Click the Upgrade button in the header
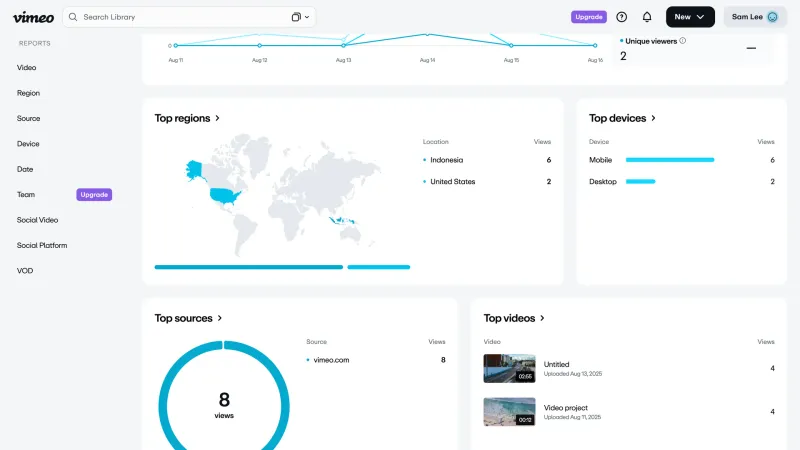The width and height of the screenshot is (800, 450). [589, 17]
